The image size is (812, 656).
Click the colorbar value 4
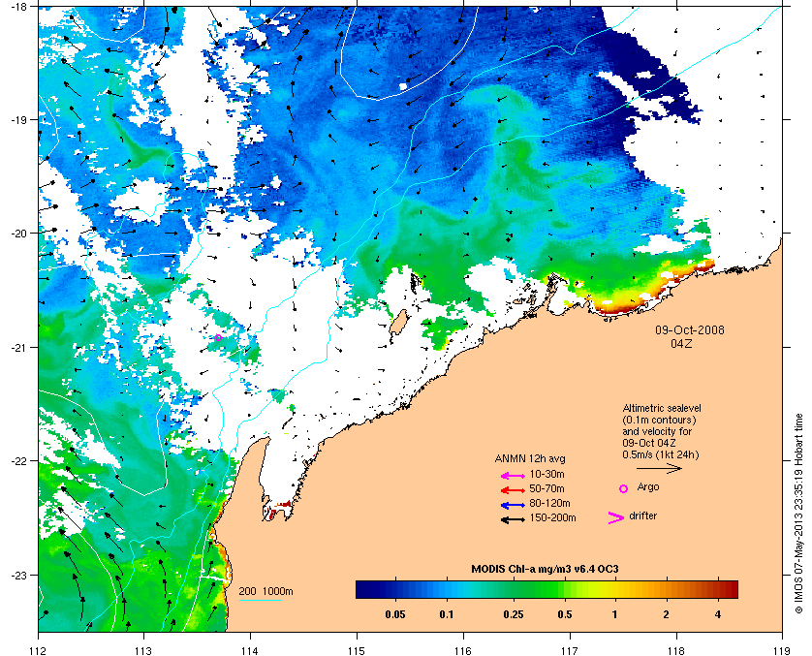click(x=718, y=614)
